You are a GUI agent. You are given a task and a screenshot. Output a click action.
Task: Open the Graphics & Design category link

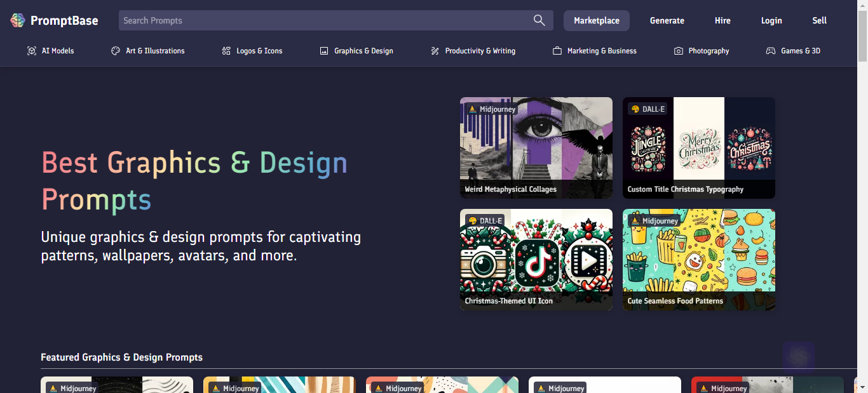click(356, 51)
